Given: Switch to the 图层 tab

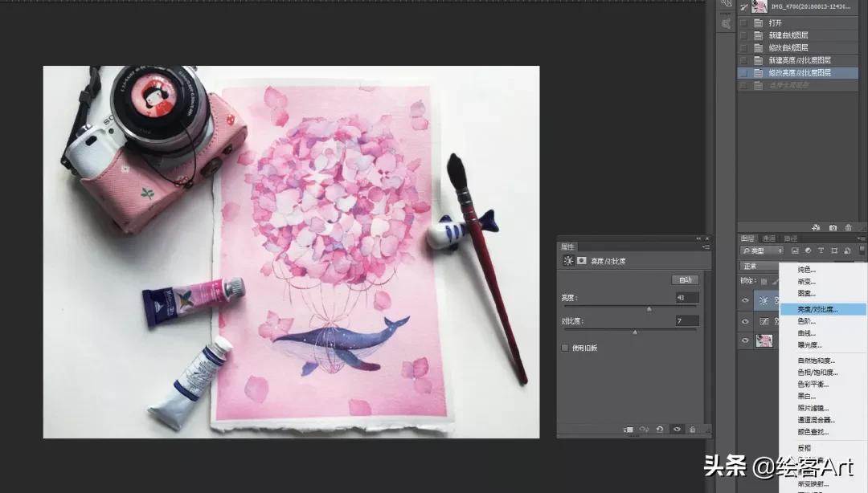Looking at the screenshot, I should coord(748,238).
